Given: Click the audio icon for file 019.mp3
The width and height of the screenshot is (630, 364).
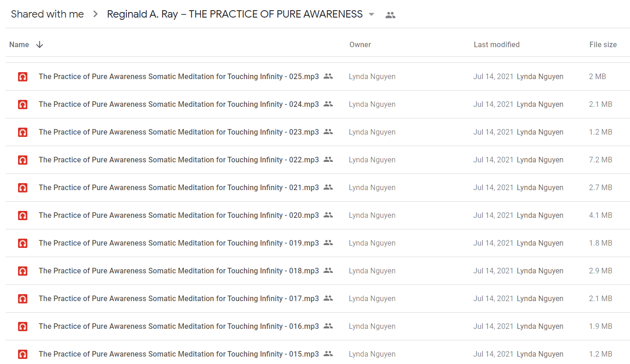Looking at the screenshot, I should point(23,243).
